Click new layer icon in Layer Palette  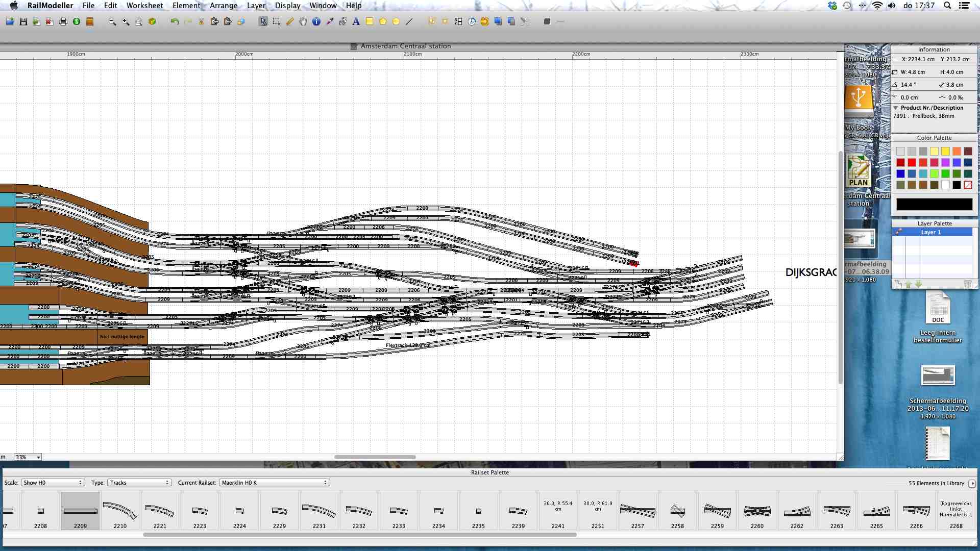click(898, 284)
